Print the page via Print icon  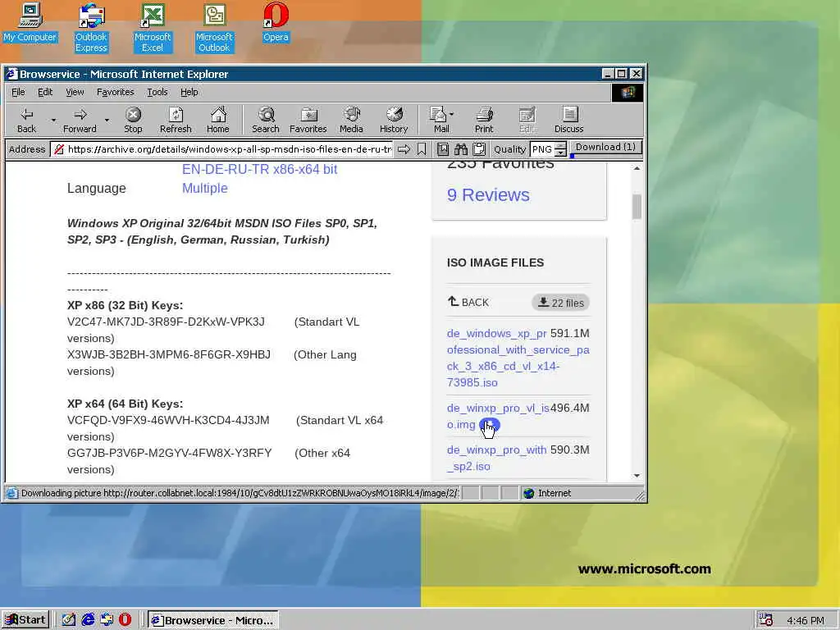(484, 120)
